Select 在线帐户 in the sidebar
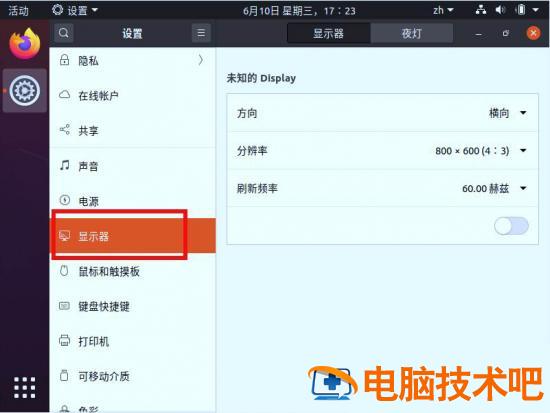 coord(133,95)
